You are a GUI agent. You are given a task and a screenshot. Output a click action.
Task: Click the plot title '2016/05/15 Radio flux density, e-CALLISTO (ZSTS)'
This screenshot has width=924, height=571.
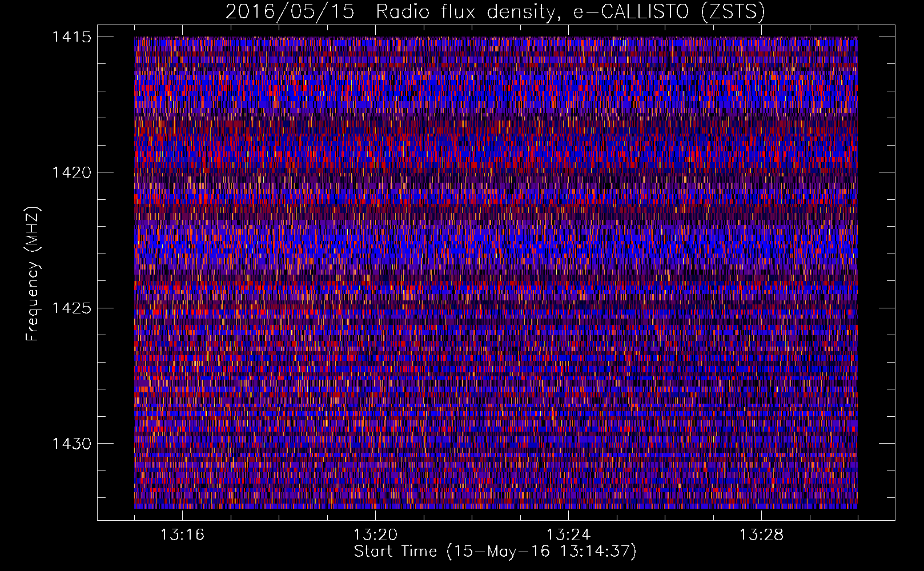coord(495,11)
